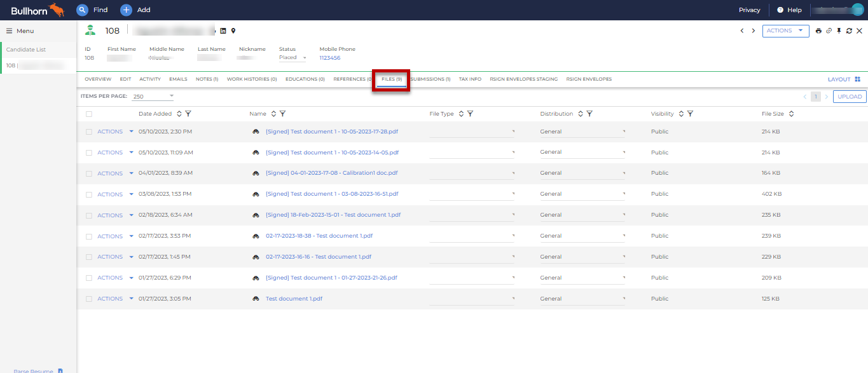Viewport: 868px width, 373px height.
Task: Click the copy link chain icon
Action: coord(829,31)
